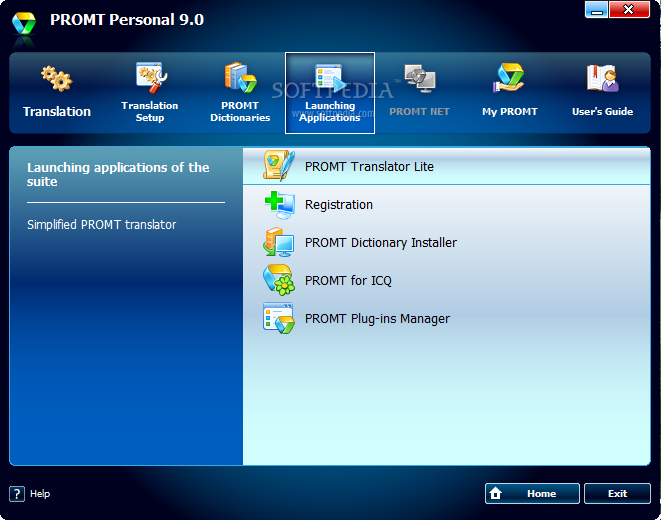Open the Translation tab label
Screen dimensions: 661x520
(x=57, y=112)
